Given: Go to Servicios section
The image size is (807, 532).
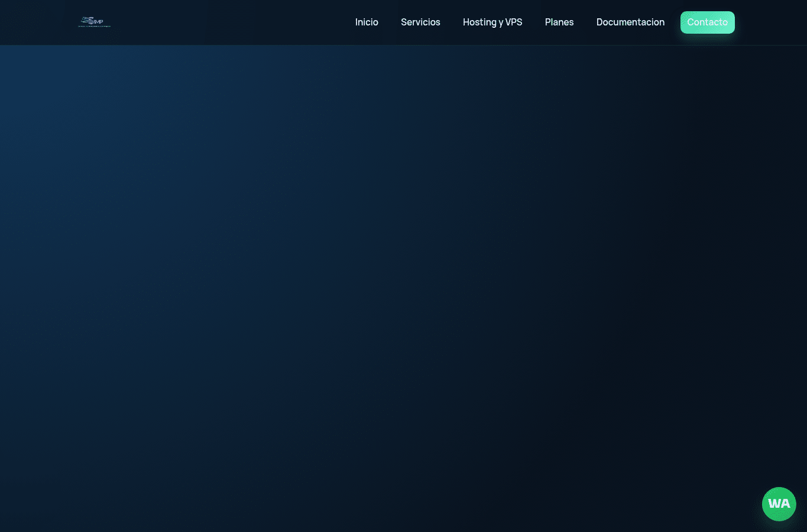Looking at the screenshot, I should (420, 22).
